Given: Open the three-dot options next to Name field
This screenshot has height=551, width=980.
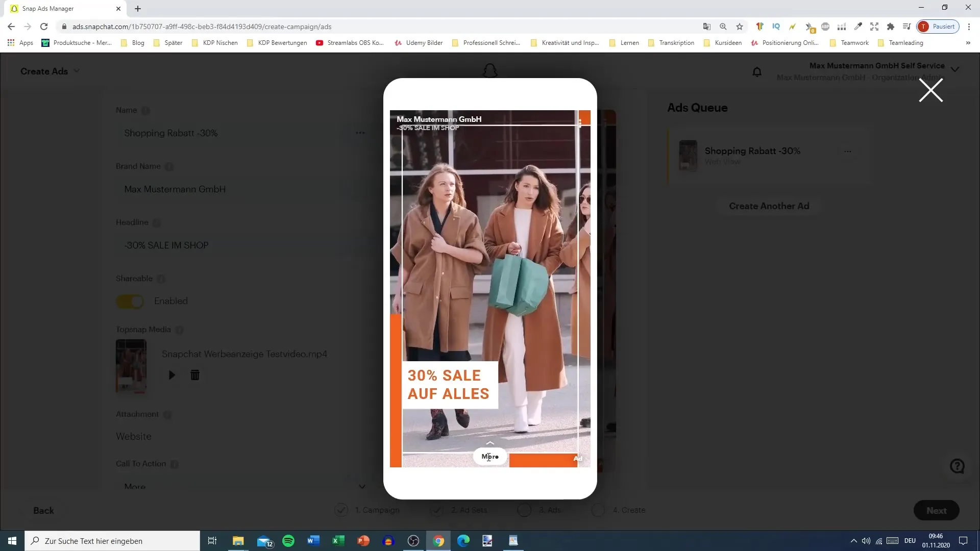Looking at the screenshot, I should pos(360,133).
